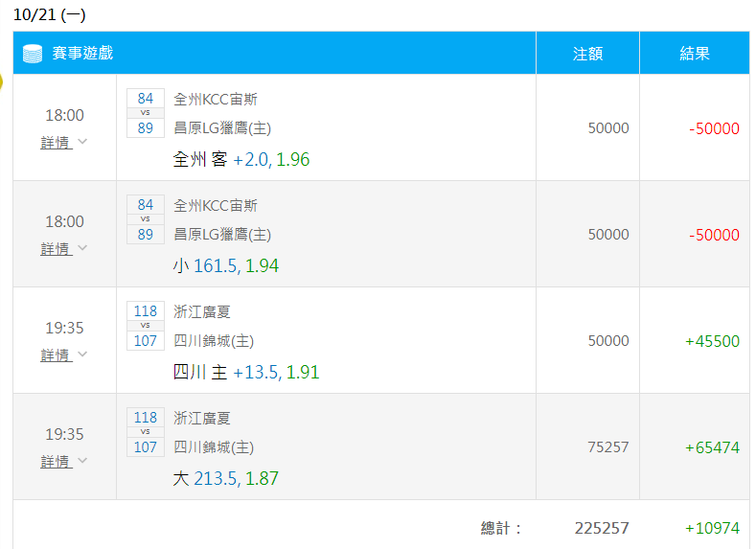Click result -50000 in 小 161.5 row
The image size is (756, 549).
point(714,235)
